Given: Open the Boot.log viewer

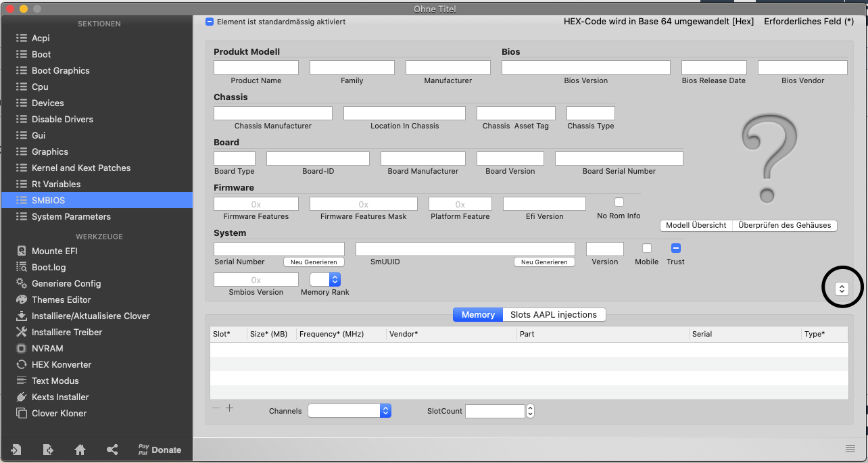Looking at the screenshot, I should click(x=49, y=267).
